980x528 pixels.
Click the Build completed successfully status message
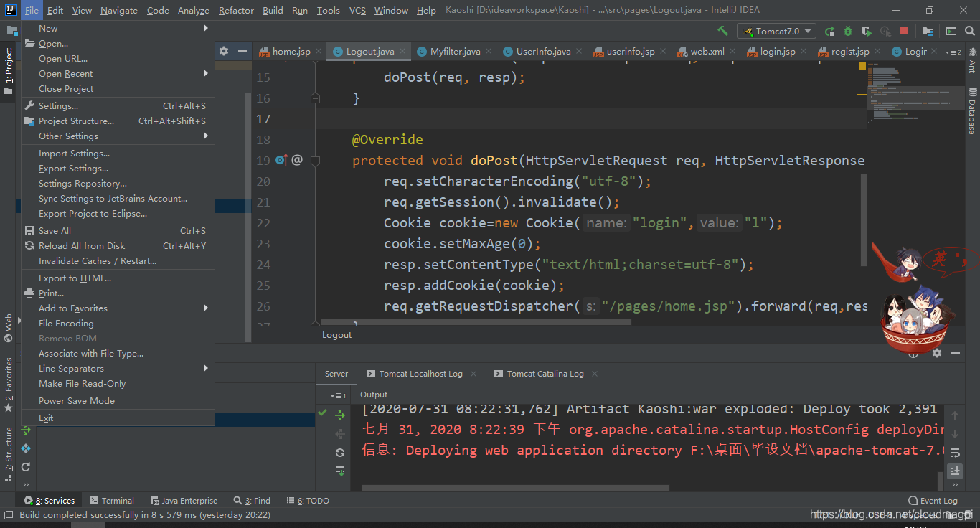(x=145, y=514)
